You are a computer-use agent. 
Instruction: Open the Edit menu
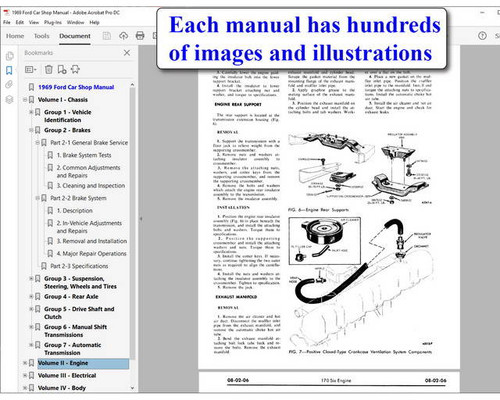(20, 22)
